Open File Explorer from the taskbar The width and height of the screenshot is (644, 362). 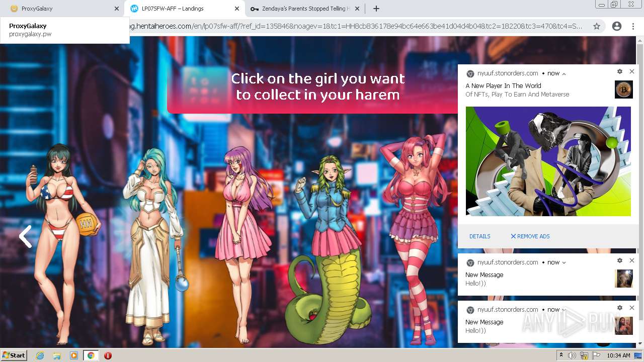tap(57, 355)
